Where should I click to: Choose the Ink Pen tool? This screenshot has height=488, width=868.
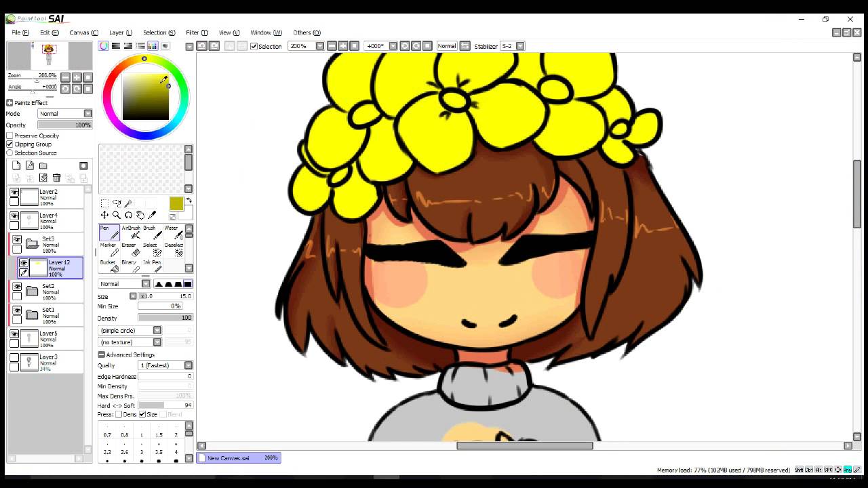click(x=152, y=266)
